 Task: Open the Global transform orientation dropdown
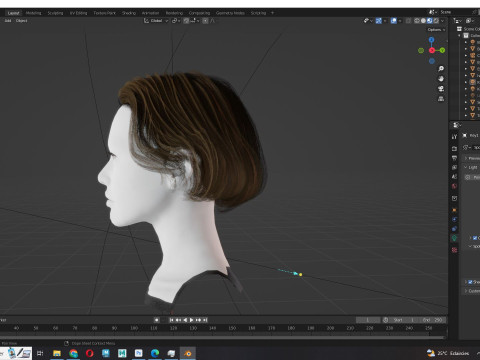pyautogui.click(x=156, y=21)
